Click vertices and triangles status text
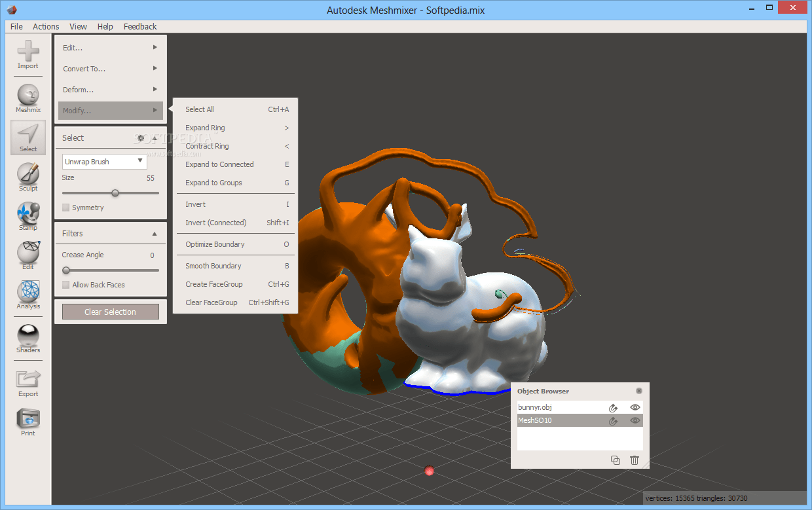This screenshot has height=510, width=812. [696, 498]
